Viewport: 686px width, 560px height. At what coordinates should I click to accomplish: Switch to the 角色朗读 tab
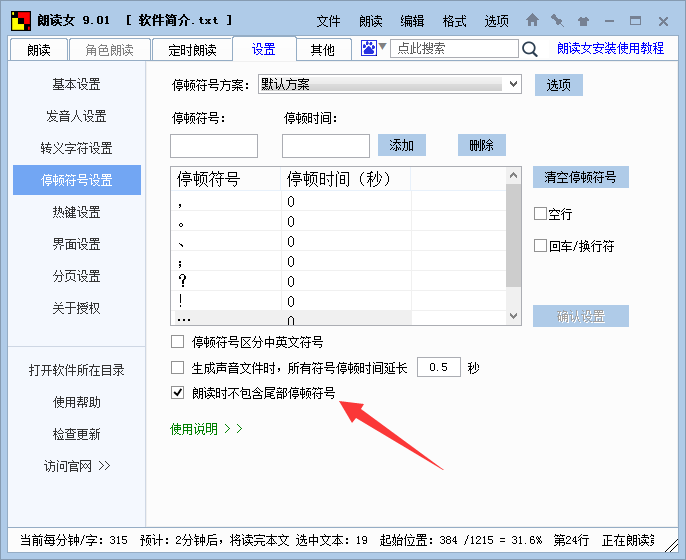[109, 50]
